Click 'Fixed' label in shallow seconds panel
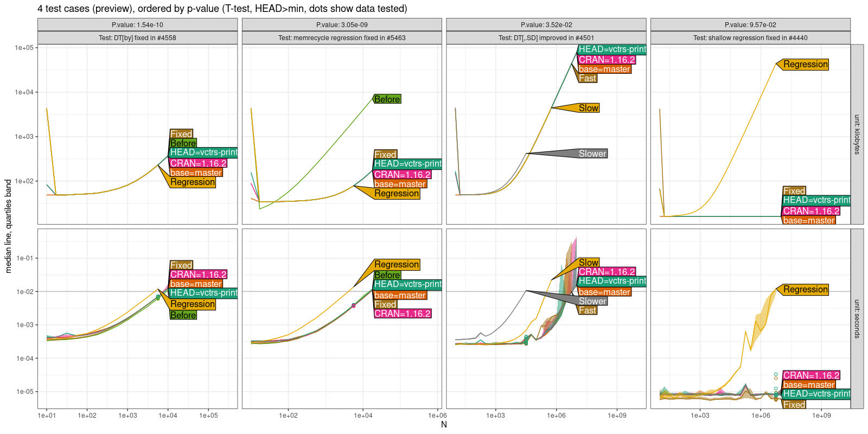This screenshot has width=868, height=434. [794, 405]
